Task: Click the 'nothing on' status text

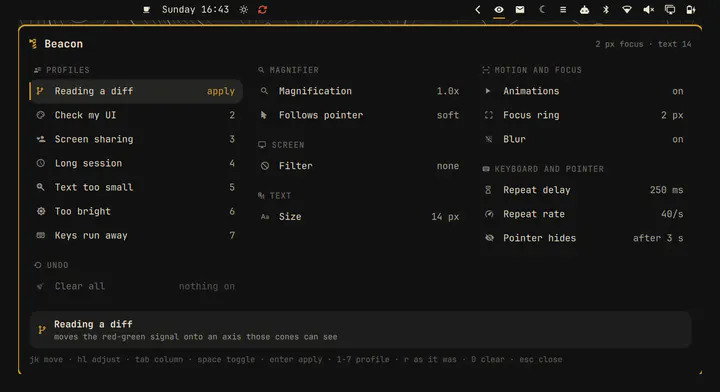Action: coord(207,286)
